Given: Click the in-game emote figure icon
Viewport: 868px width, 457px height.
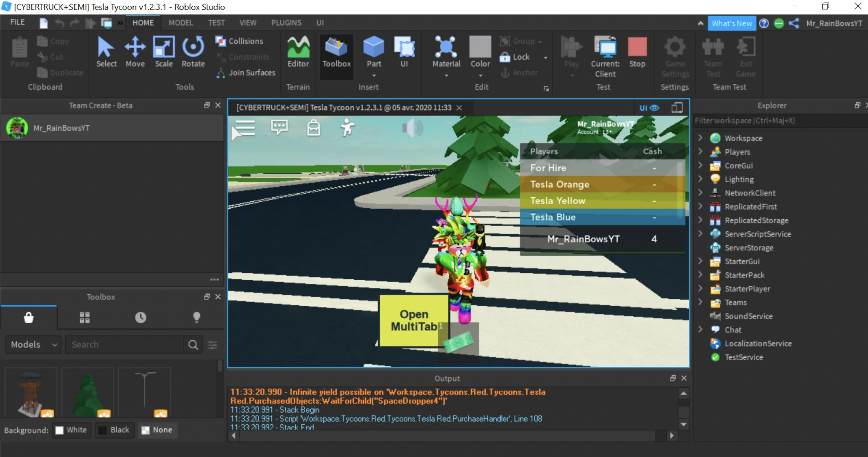Looking at the screenshot, I should pos(348,127).
